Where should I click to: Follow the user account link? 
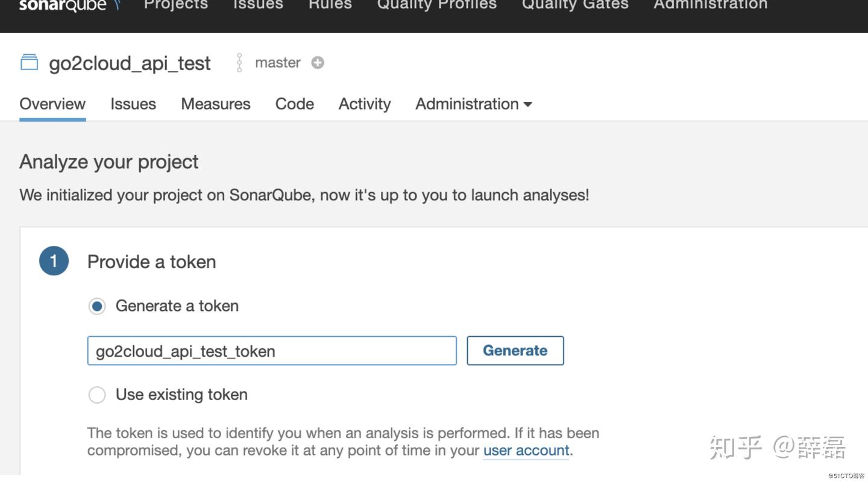point(526,450)
